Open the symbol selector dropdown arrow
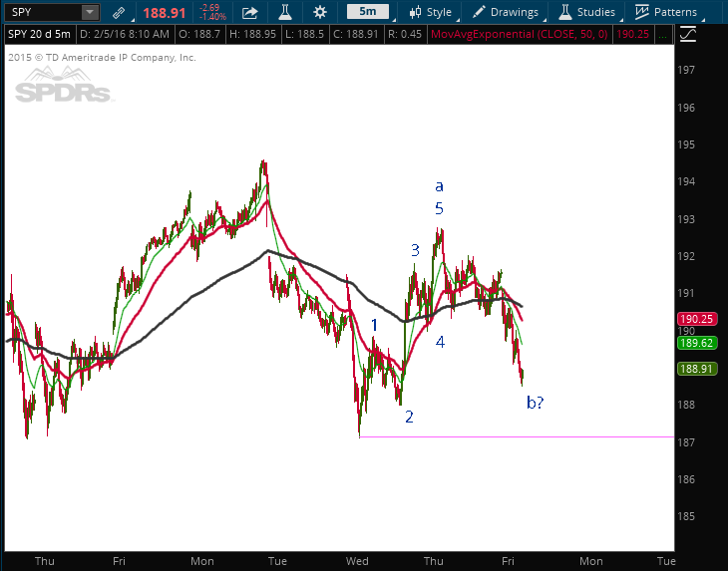Screen dimensions: 728x571 click(90, 12)
